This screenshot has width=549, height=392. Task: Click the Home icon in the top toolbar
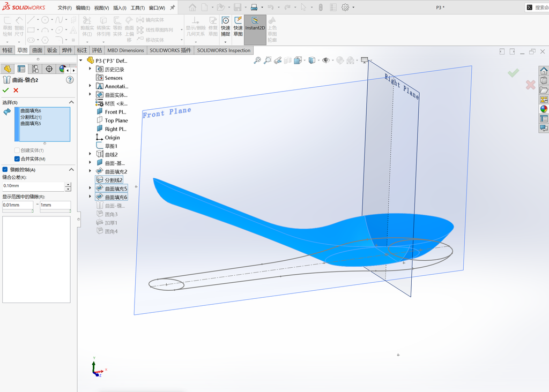(x=192, y=7)
